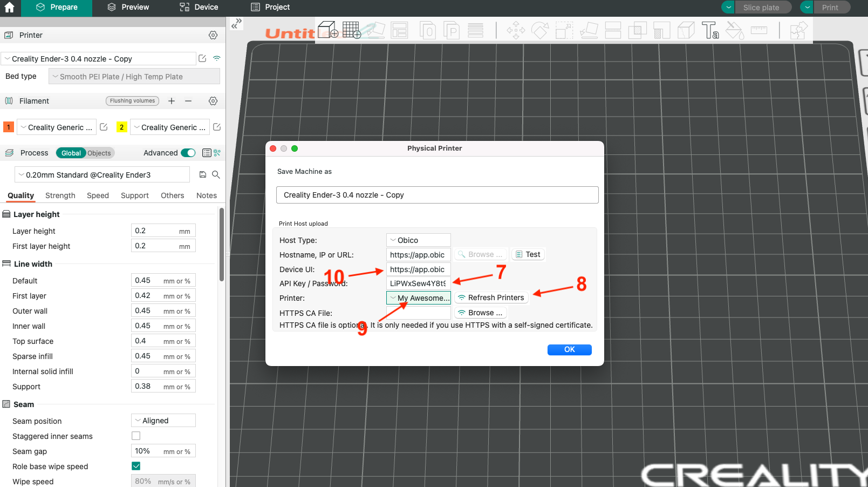Remove a filament with the minus icon

(x=188, y=101)
